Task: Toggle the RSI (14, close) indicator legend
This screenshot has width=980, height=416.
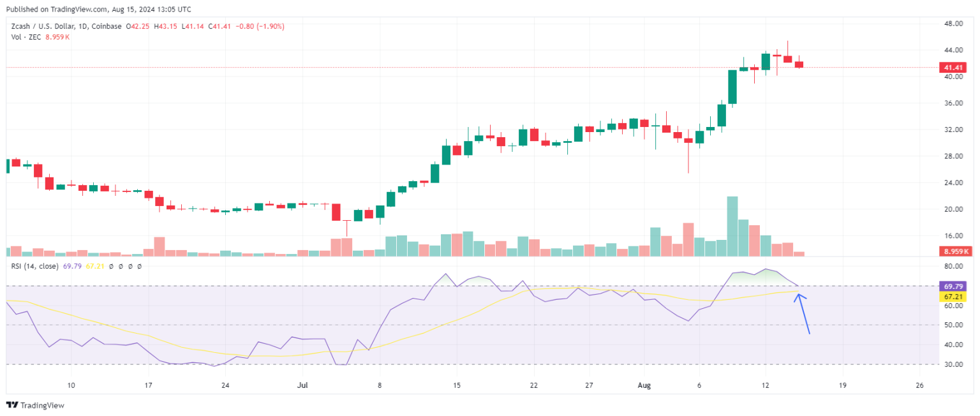Action: click(35, 266)
